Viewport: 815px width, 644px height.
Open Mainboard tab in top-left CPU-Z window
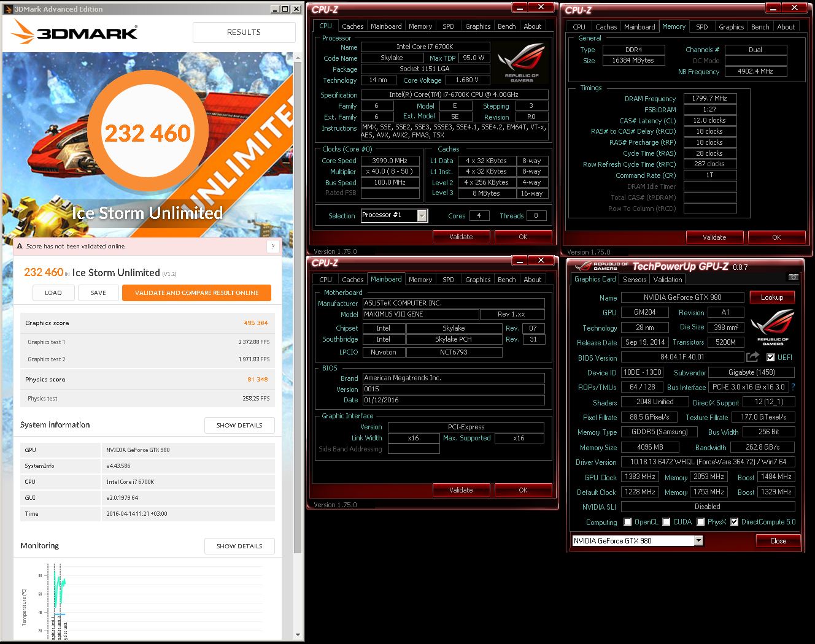pos(386,26)
